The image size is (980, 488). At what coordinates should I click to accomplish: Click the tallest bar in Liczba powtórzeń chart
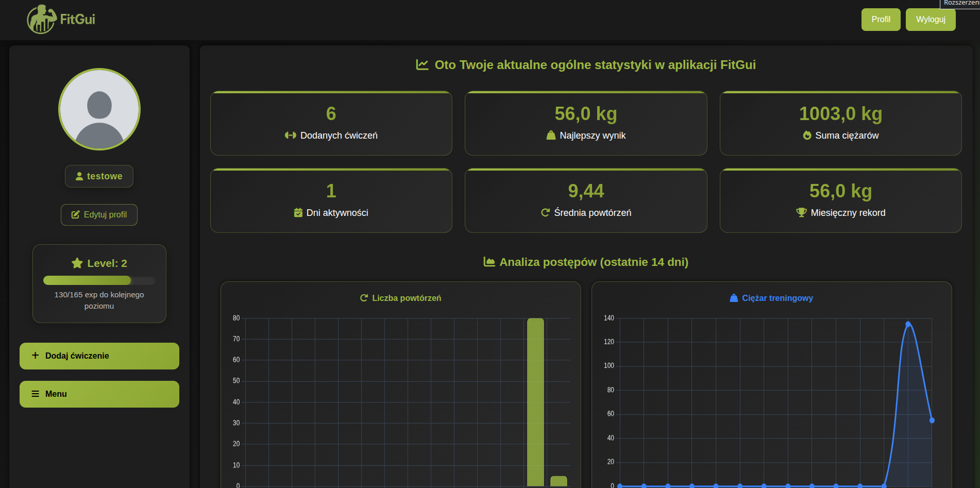coord(535,402)
